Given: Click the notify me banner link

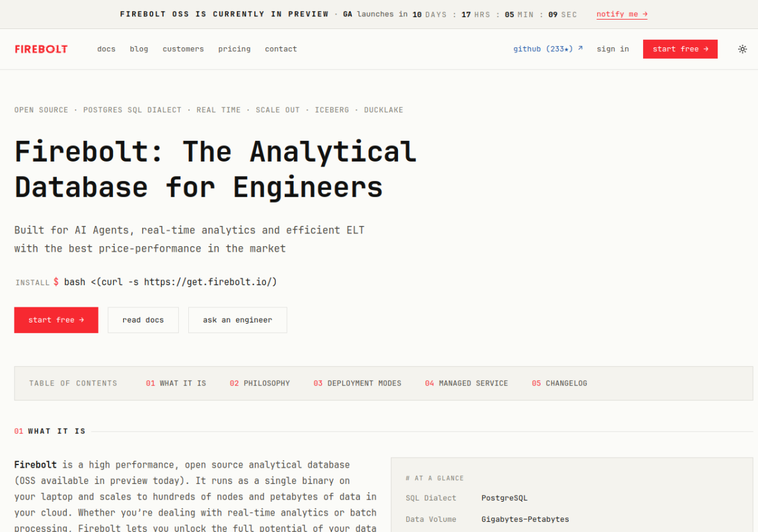Looking at the screenshot, I should [x=622, y=15].
